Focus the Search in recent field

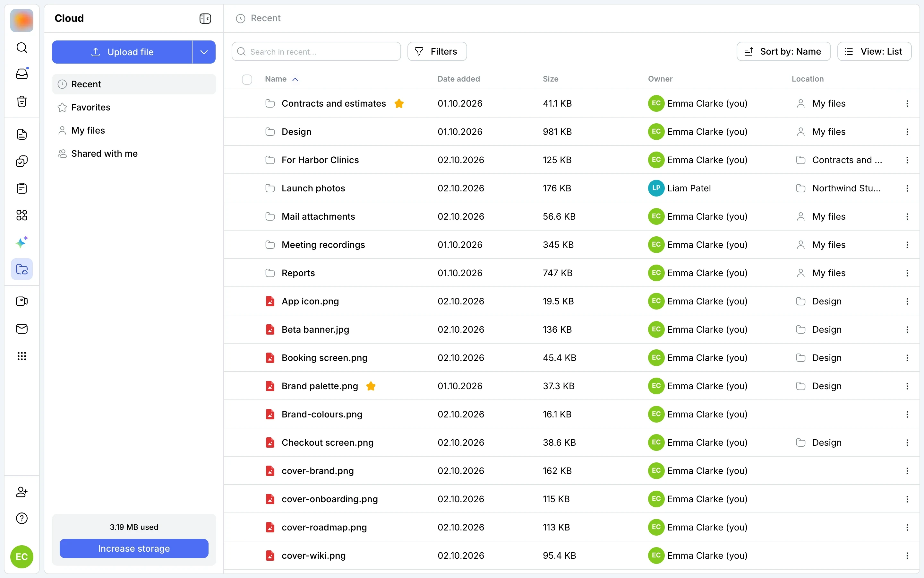point(316,52)
